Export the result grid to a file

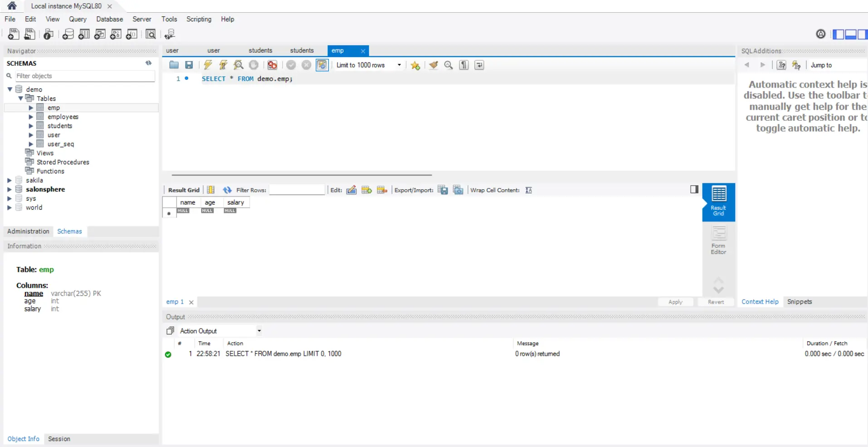coord(443,190)
